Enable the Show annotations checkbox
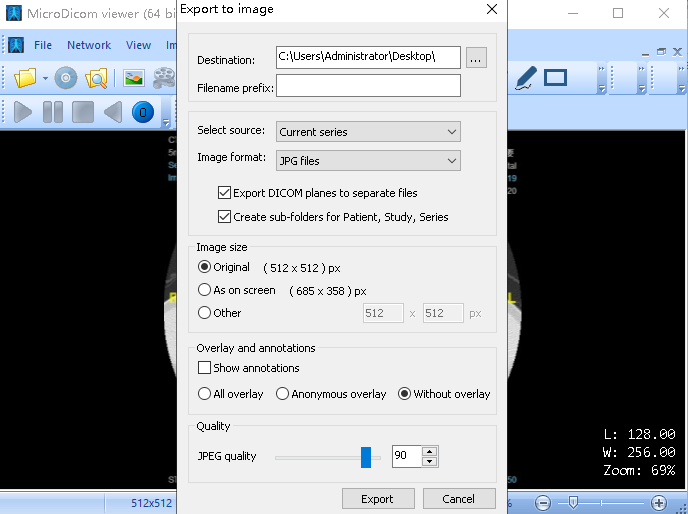This screenshot has height=514, width=688. 204,367
